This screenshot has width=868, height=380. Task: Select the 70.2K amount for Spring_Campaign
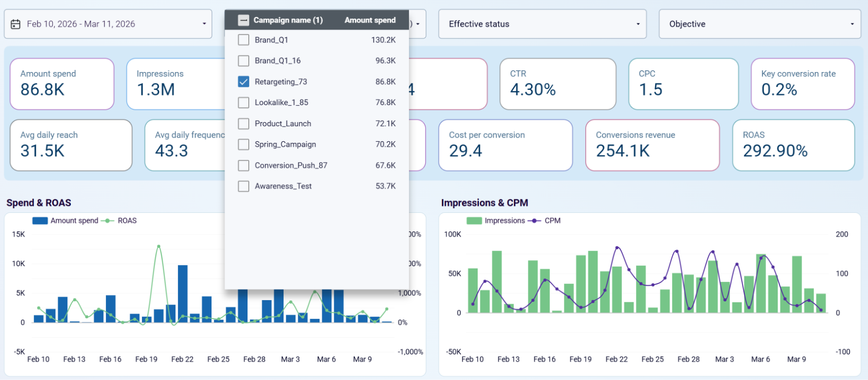pos(386,144)
